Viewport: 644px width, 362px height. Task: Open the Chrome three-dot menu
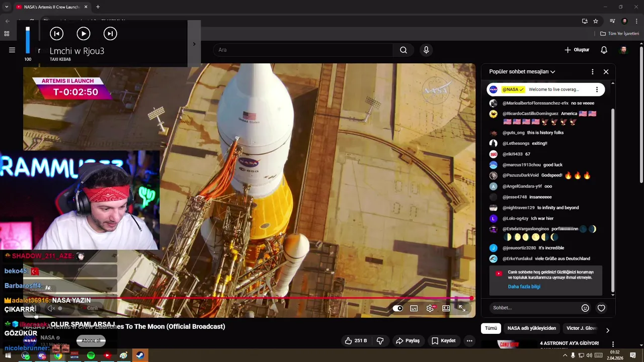pos(637,21)
